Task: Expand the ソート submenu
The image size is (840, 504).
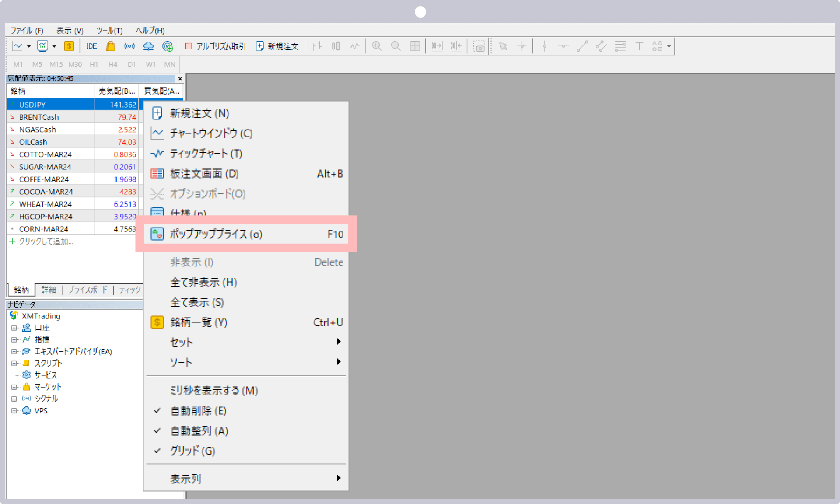Action: click(246, 362)
